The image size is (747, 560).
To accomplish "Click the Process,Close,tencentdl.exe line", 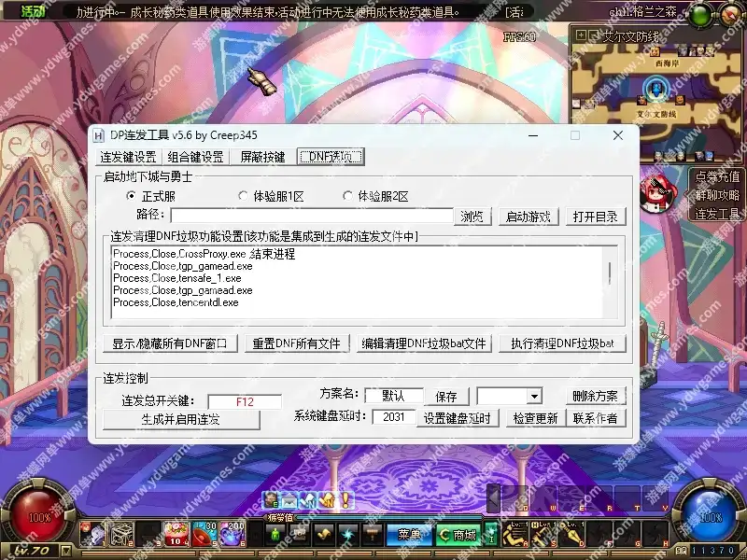I will (176, 302).
